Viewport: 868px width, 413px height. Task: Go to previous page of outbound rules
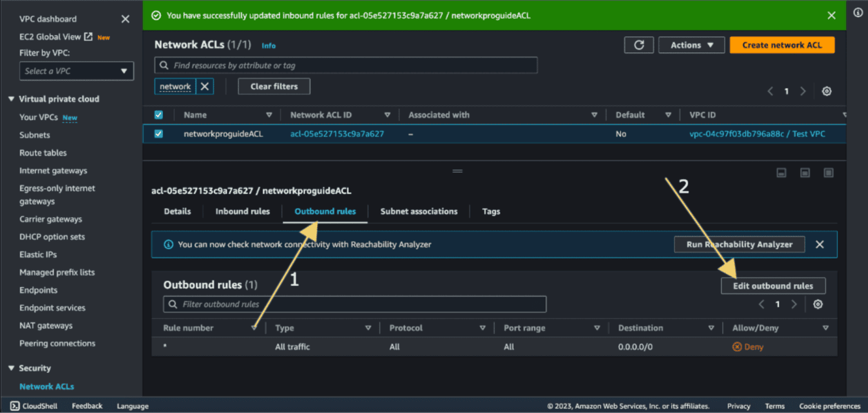click(761, 305)
